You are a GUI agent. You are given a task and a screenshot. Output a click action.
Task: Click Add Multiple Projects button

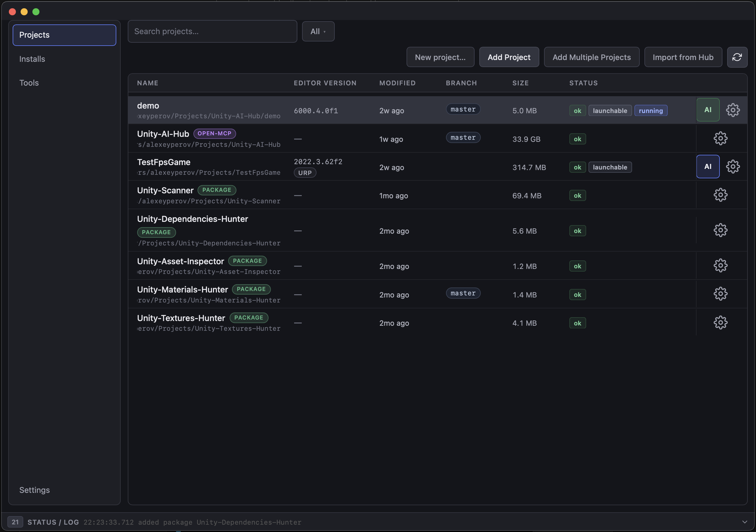click(591, 57)
